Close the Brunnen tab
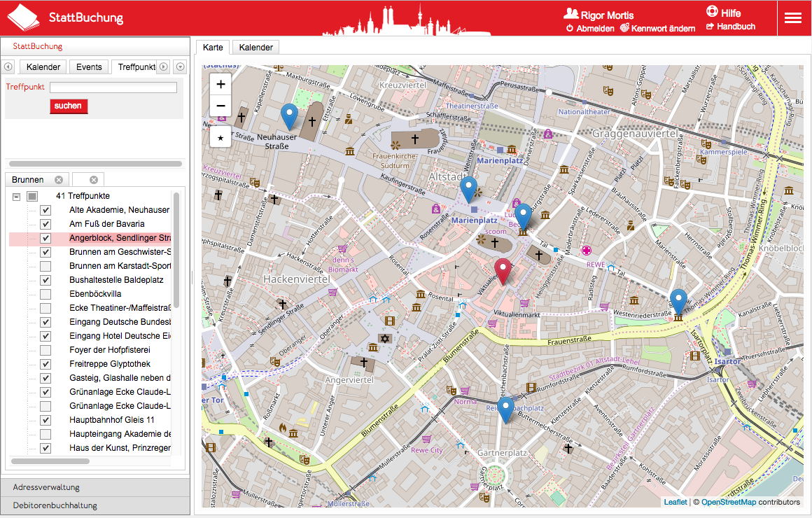This screenshot has width=812, height=518. point(59,180)
